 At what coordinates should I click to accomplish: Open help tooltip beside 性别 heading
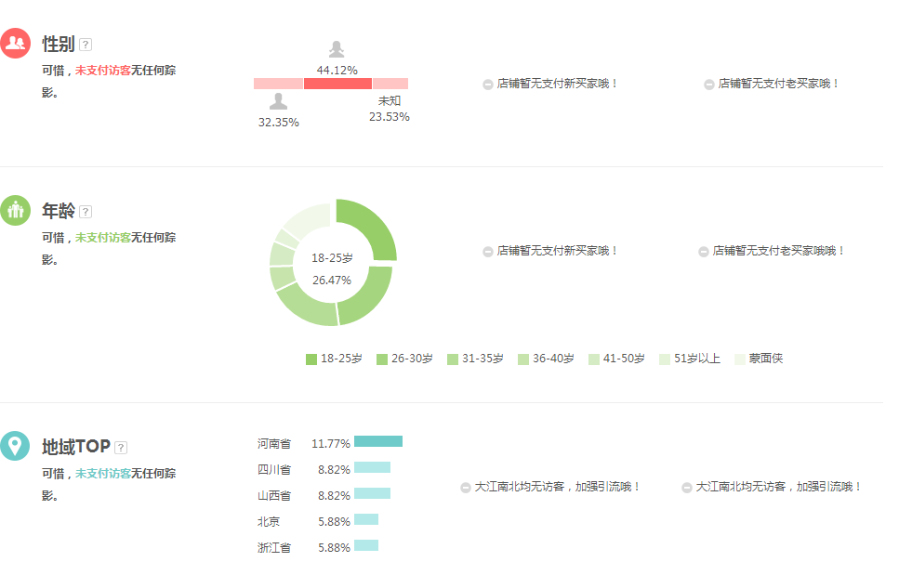click(86, 45)
